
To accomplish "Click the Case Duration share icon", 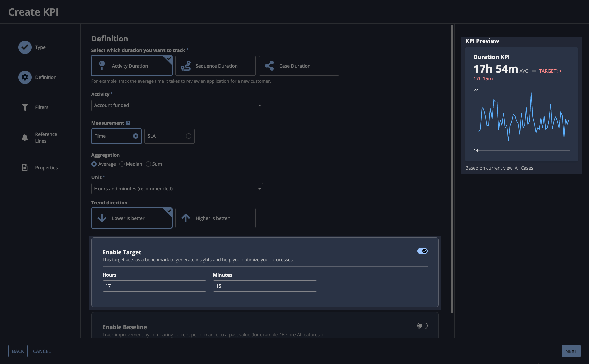I will 269,66.
